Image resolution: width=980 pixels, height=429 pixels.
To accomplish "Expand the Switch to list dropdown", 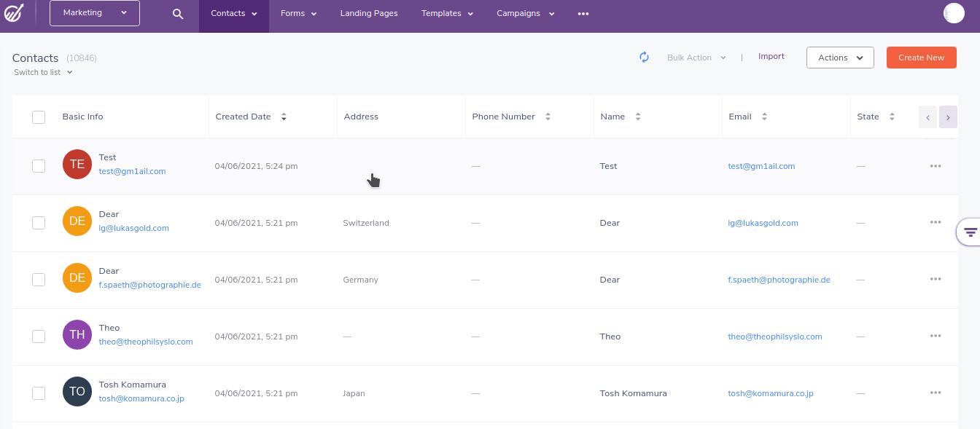I will click(x=43, y=72).
